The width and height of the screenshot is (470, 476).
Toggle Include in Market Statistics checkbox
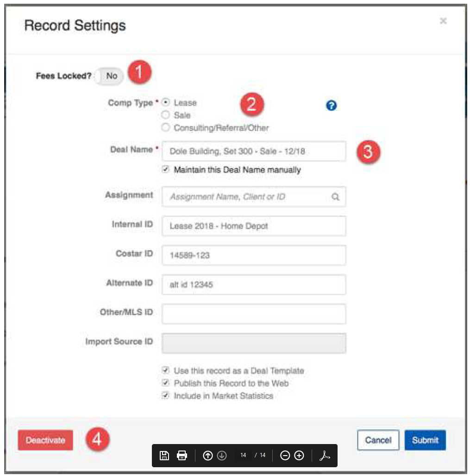pos(165,395)
